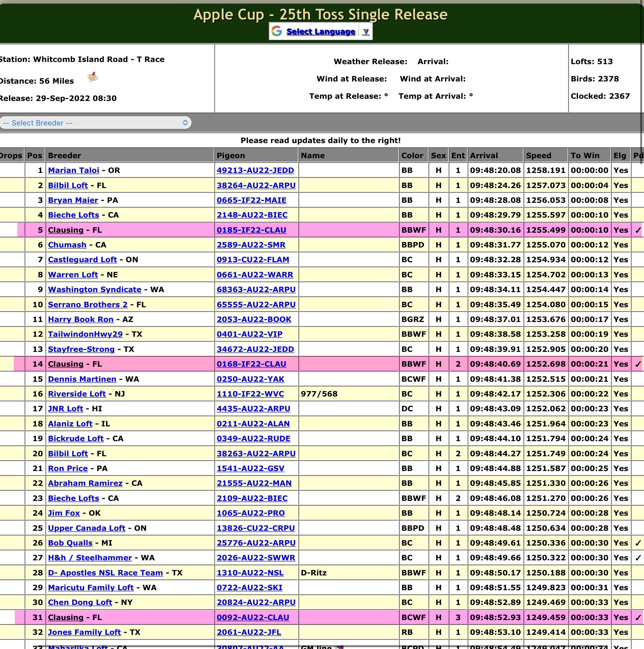Open breeder Serrano Brothers 2
The image size is (644, 649).
(x=88, y=305)
